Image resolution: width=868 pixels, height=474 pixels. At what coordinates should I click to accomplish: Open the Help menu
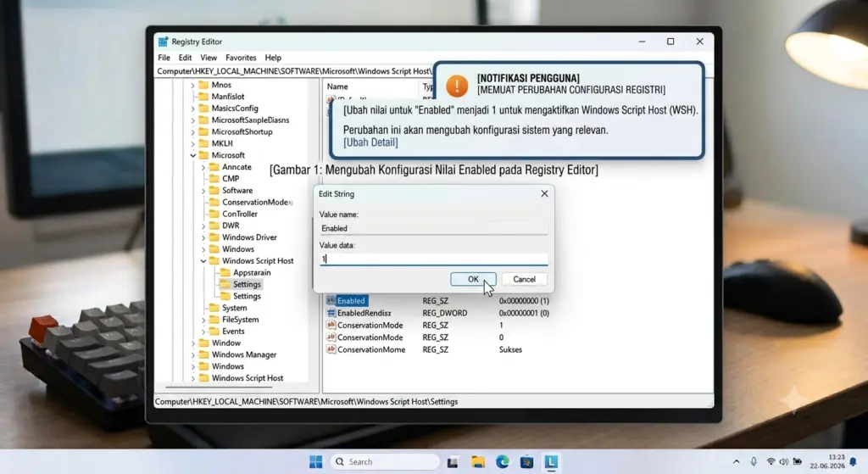(273, 58)
